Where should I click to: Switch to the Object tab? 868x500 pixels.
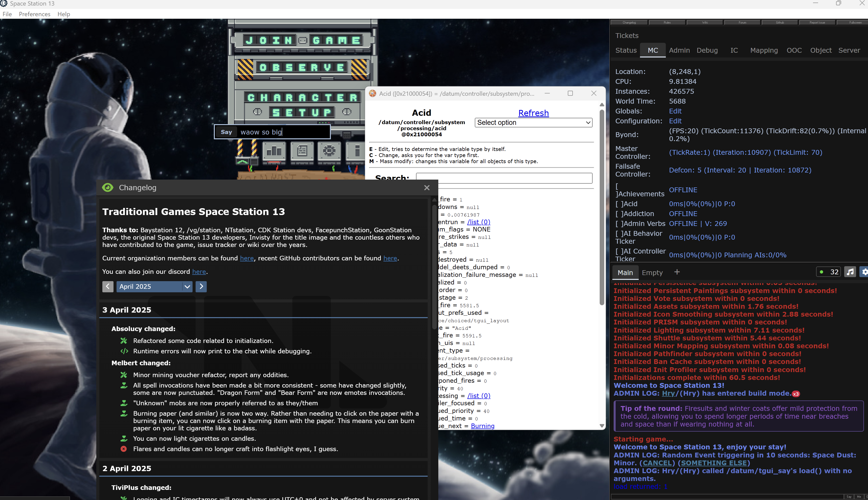821,50
